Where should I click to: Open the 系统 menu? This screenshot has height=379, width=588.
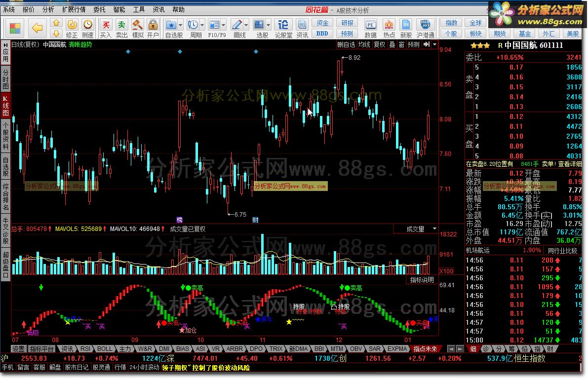click(x=8, y=9)
